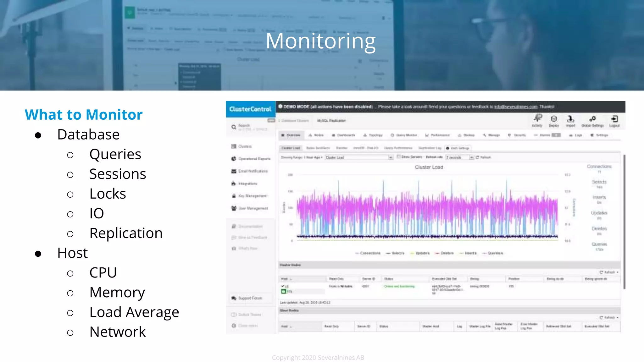The width and height of the screenshot is (644, 362).
Task: Toggle Queries series in chart legend
Action: click(x=493, y=253)
